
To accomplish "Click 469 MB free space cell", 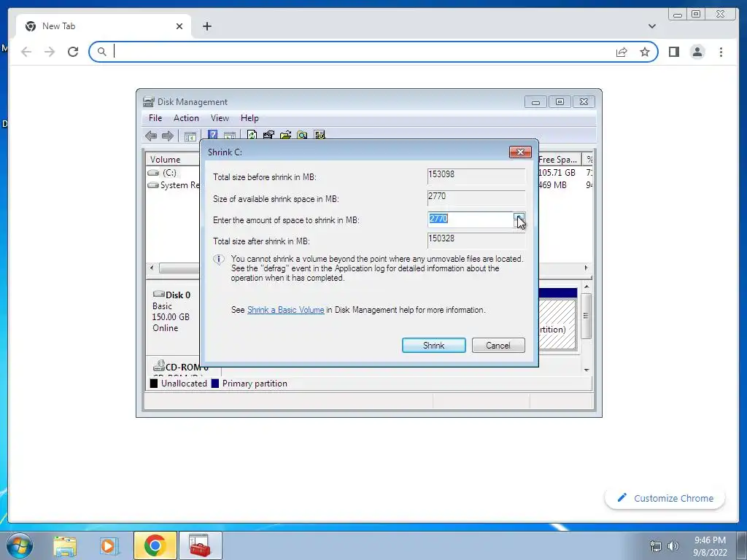I will coord(553,185).
